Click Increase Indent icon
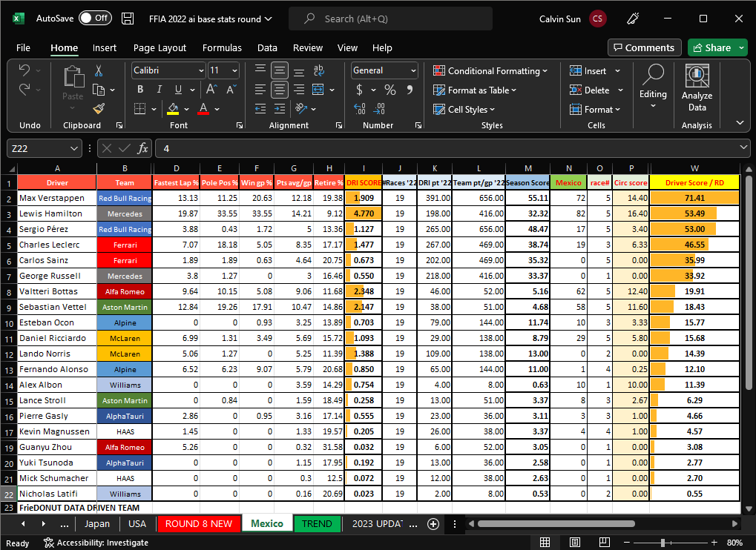 point(280,109)
